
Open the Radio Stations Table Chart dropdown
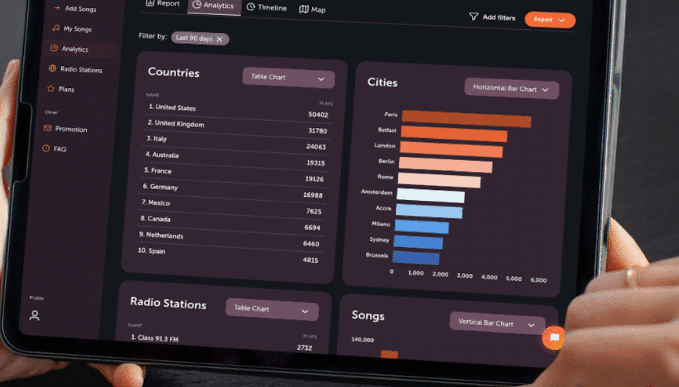(x=272, y=309)
